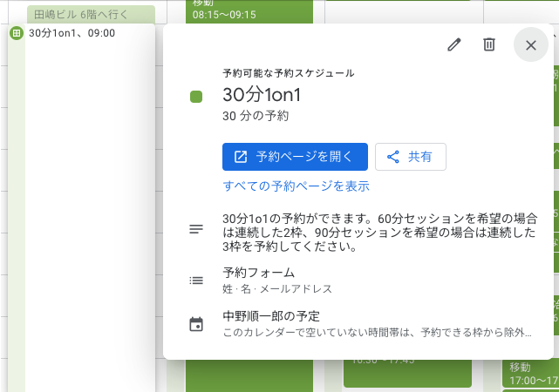Screen dimensions: 559x392
Task: Edit the 30分1on1 booking schedule with pencil icon
Action: click(454, 44)
